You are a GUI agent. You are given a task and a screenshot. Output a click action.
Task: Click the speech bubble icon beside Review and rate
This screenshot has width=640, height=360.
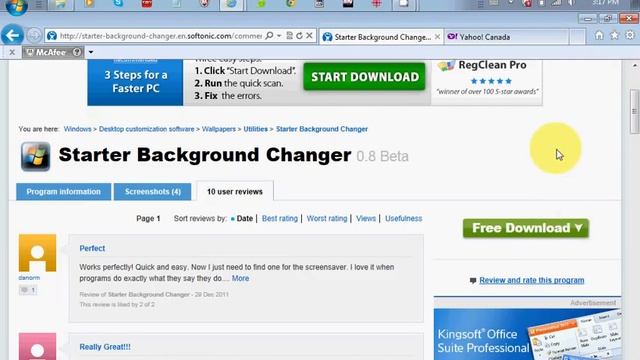[x=473, y=281]
